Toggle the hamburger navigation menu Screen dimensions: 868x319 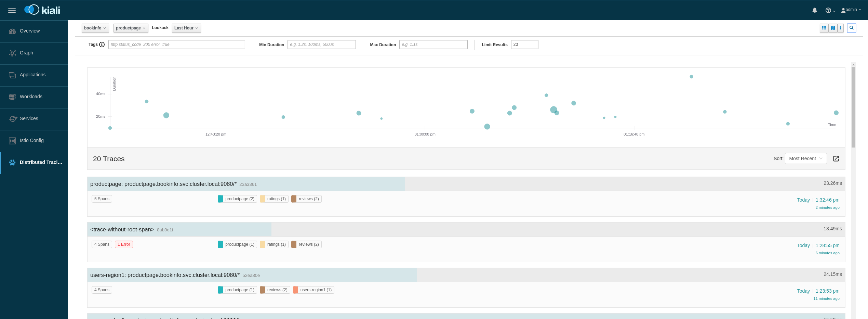point(12,10)
